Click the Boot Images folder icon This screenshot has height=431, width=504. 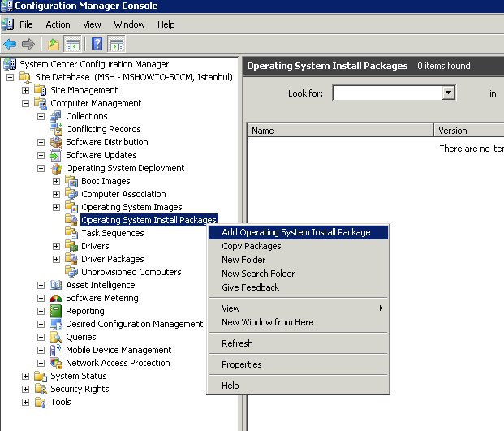tap(71, 181)
